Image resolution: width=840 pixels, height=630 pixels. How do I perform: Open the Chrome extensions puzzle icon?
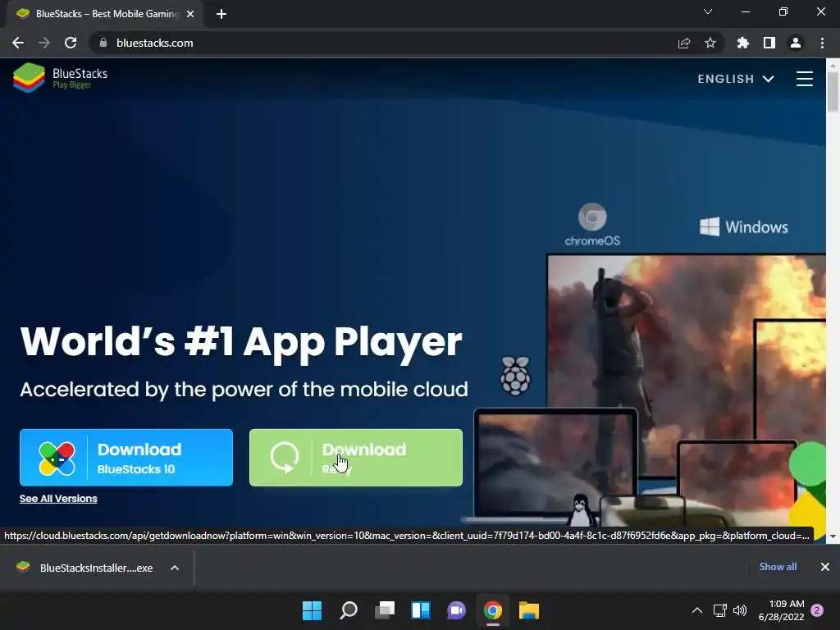click(742, 43)
